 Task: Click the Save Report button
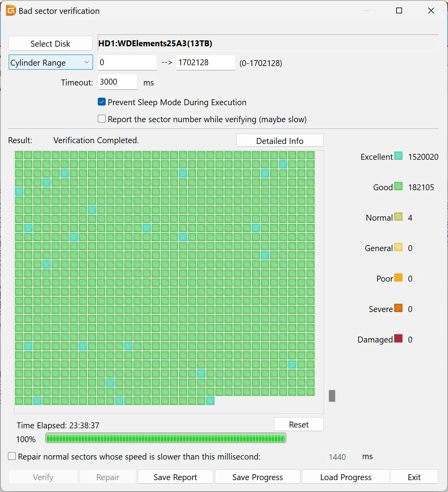(175, 477)
